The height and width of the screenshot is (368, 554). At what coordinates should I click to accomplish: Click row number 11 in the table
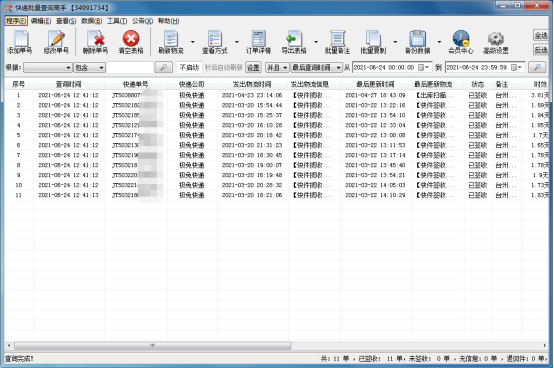19,195
